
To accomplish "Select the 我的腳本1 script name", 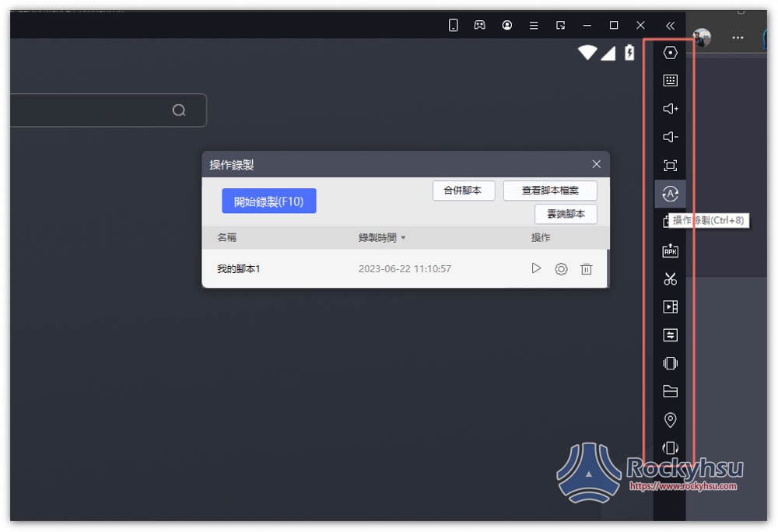I will (239, 269).
